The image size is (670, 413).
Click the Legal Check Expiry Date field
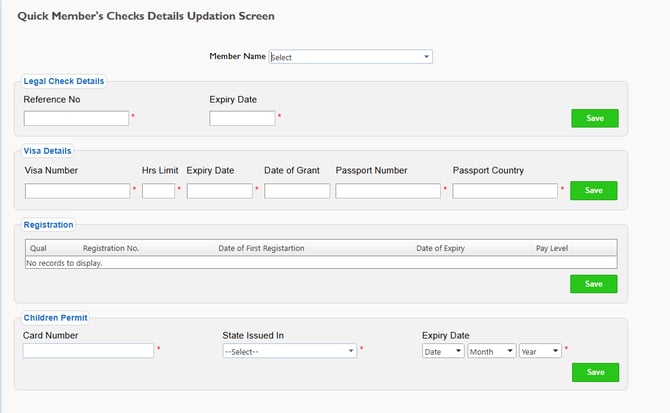(x=242, y=118)
